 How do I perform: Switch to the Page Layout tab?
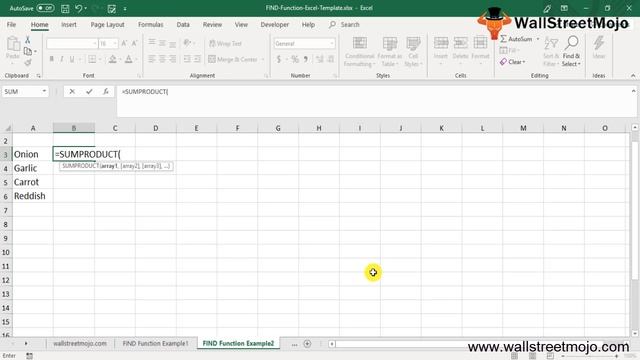pyautogui.click(x=107, y=24)
